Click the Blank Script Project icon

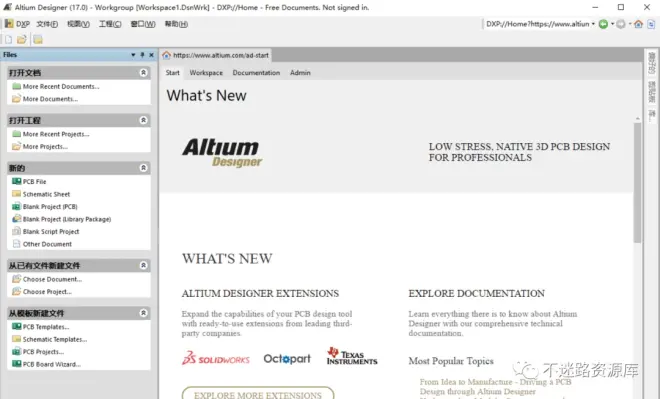(x=16, y=231)
